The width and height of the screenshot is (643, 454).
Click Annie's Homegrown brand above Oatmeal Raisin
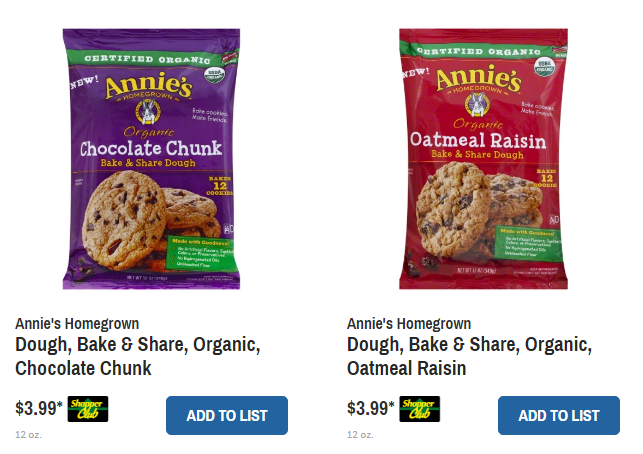409,324
